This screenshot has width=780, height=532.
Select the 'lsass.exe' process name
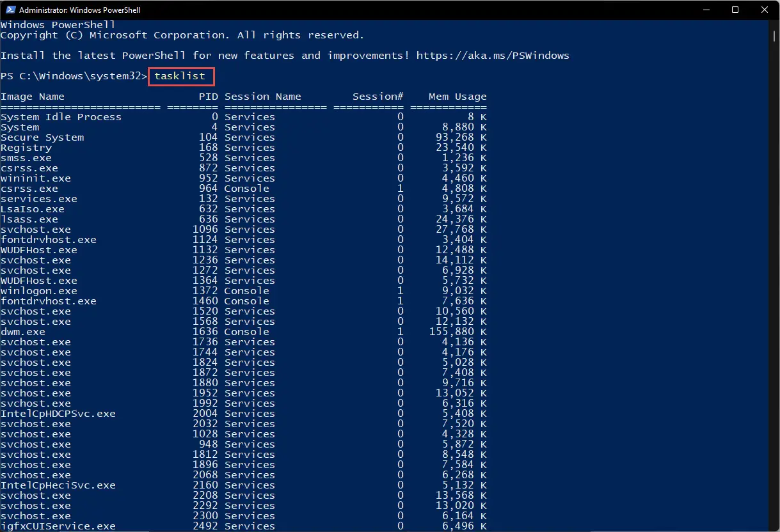pyautogui.click(x=29, y=219)
